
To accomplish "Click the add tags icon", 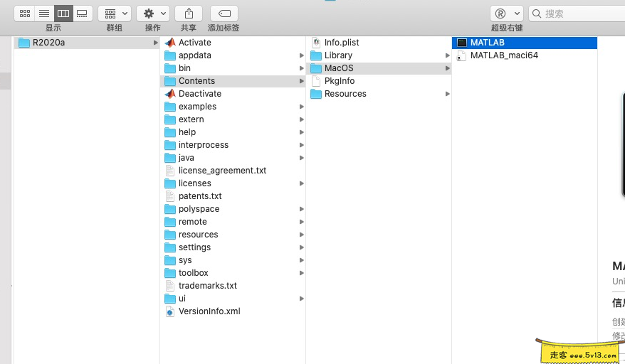I will tap(224, 14).
